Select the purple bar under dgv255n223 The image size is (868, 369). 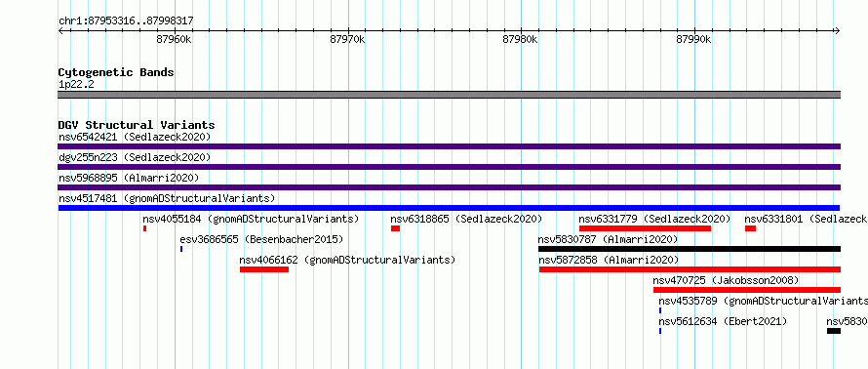click(450, 167)
